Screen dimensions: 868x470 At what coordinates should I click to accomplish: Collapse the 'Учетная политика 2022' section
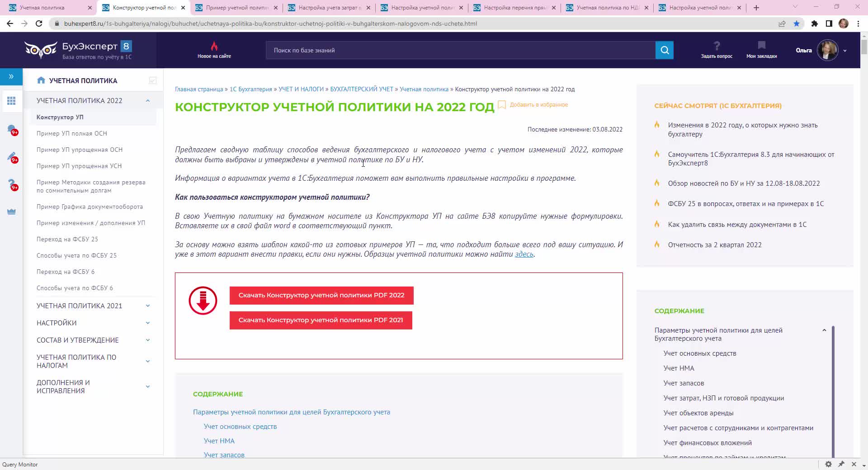(148, 101)
